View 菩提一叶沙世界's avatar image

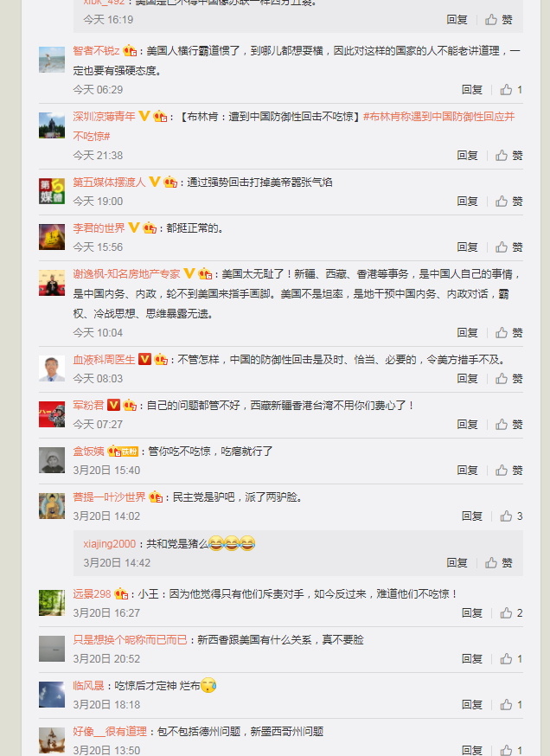point(52,506)
